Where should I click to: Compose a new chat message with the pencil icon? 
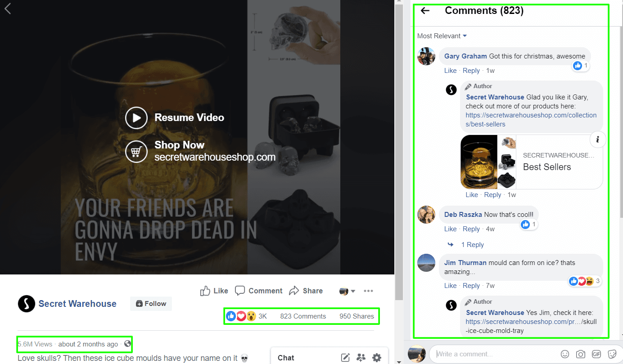[345, 358]
